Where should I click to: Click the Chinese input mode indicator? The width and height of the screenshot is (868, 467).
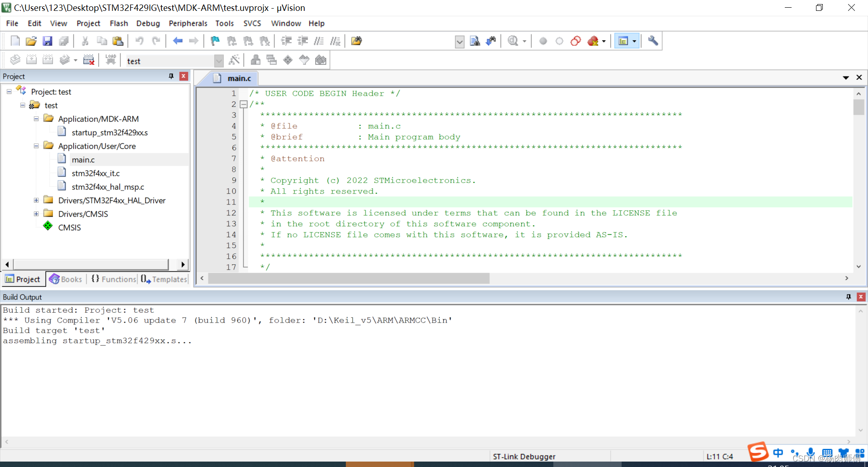click(778, 453)
